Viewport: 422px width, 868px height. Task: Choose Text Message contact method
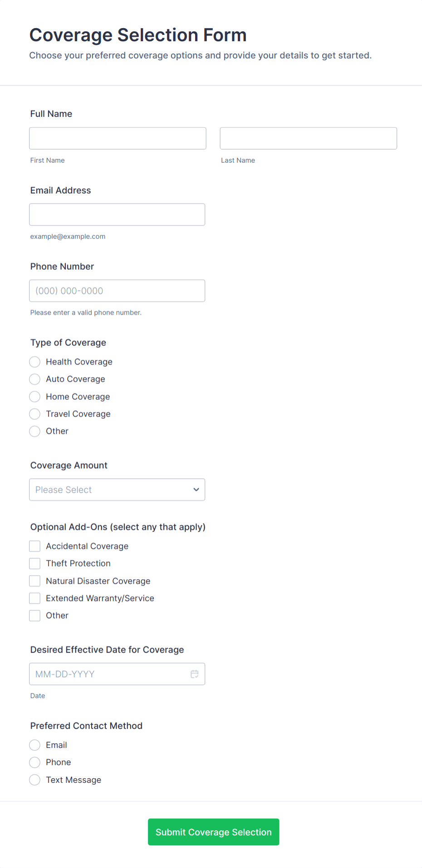point(34,780)
